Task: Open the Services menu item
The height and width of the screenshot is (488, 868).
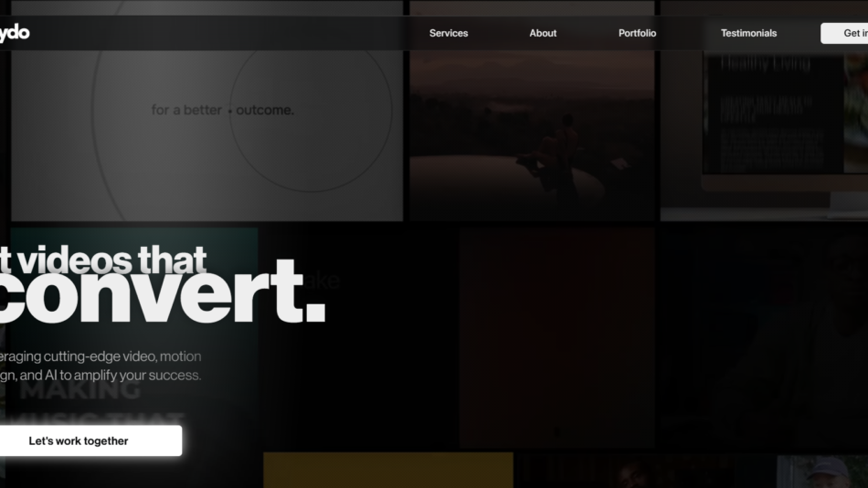Action: [x=449, y=33]
